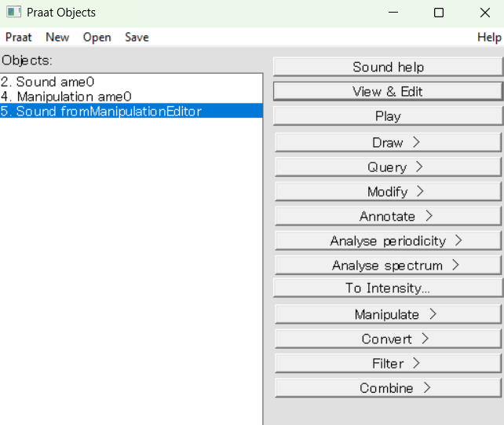
Task: Expand the Analyse periodicity submenu
Action: tap(388, 240)
